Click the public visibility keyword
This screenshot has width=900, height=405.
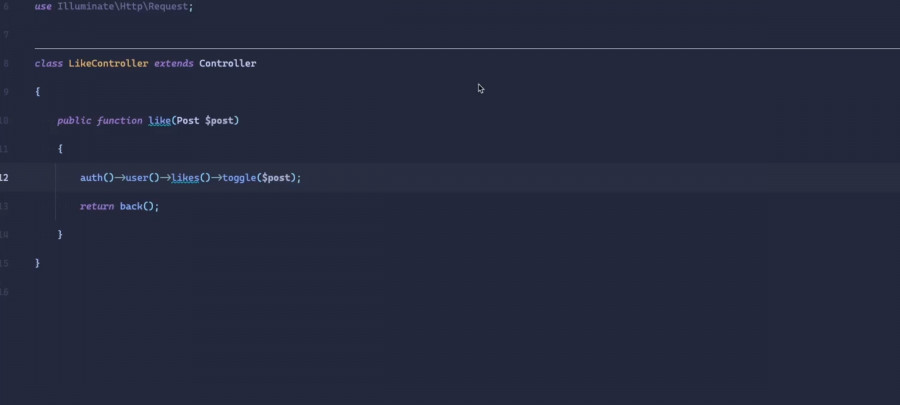point(74,120)
